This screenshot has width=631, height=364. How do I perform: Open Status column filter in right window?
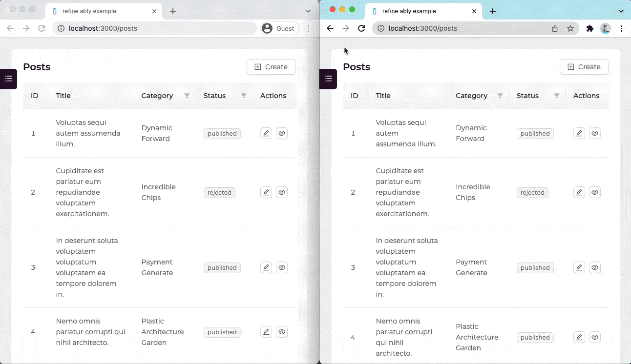coord(556,96)
